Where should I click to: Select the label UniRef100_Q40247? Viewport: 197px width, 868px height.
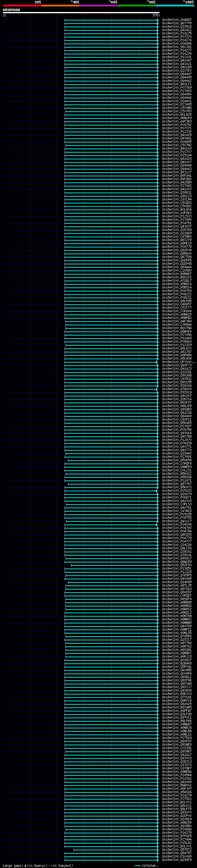point(177,396)
